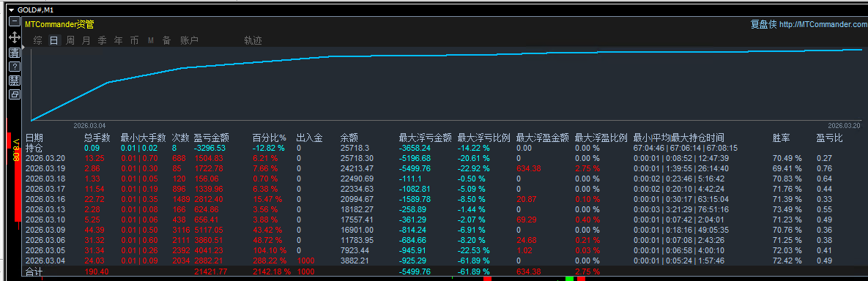Open the question mark help icon
The height and width of the screenshot is (281, 868).
[15, 67]
